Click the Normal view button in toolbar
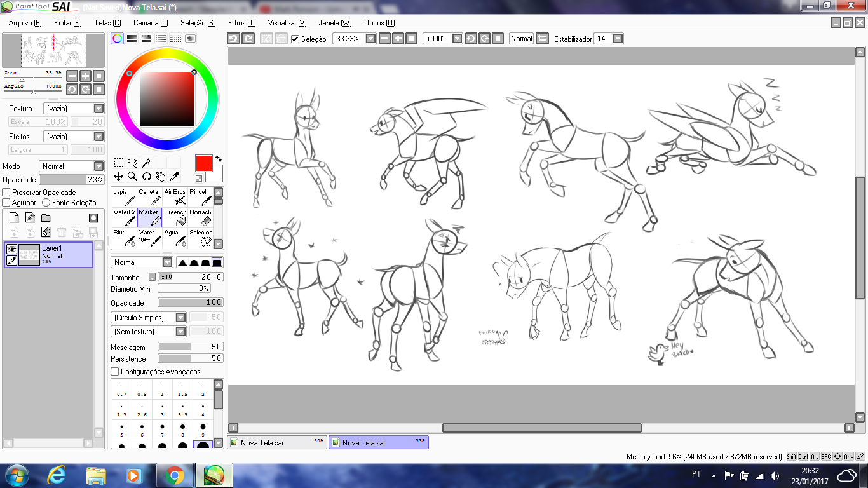868x488 pixels. [x=521, y=39]
